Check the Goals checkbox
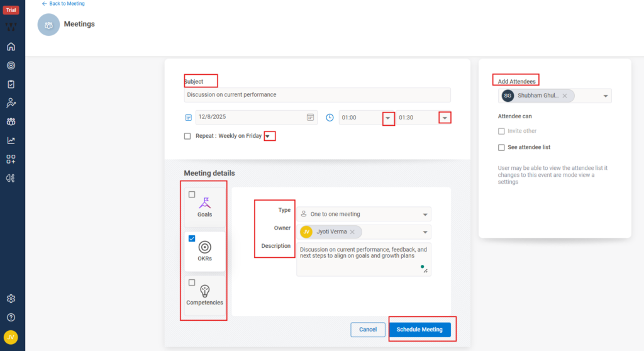644x351 pixels. click(x=192, y=194)
